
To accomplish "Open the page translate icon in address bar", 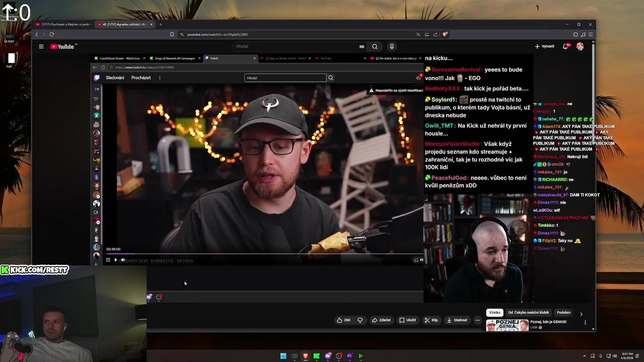I will [x=418, y=34].
